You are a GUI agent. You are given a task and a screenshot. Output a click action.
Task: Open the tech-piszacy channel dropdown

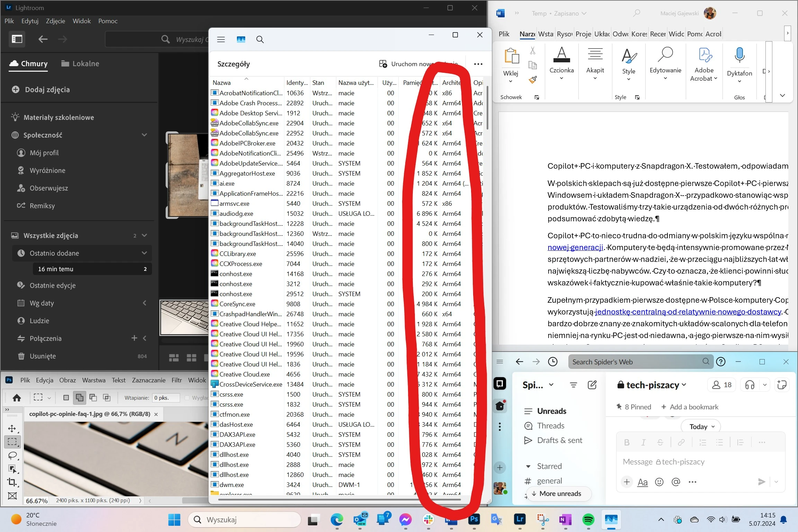(x=684, y=385)
